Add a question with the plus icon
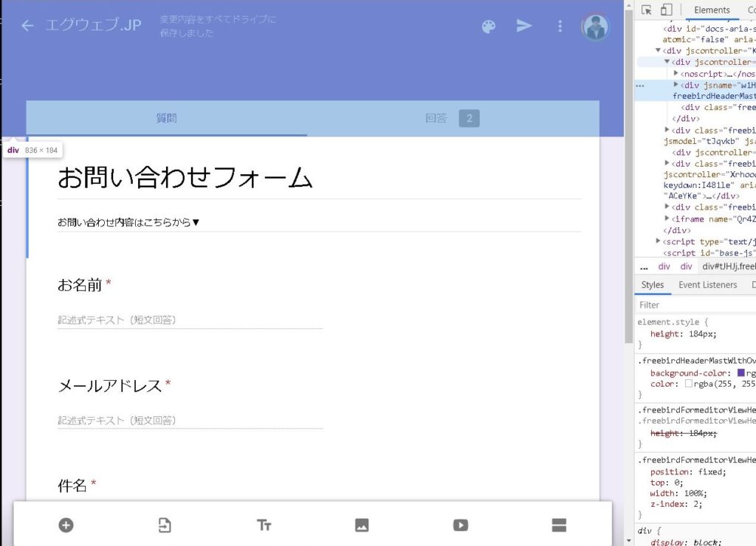The width and height of the screenshot is (756, 546). pos(66,525)
